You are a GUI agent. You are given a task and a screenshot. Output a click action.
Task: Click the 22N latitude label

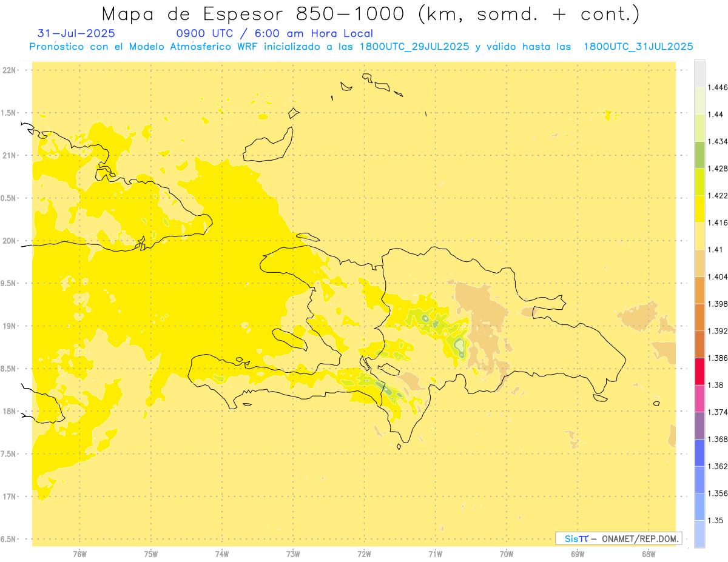coord(9,70)
